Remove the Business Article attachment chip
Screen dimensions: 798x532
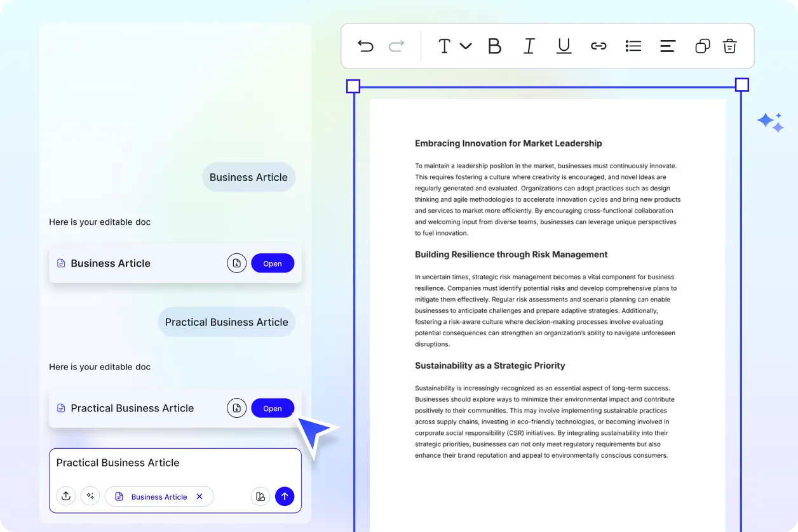(199, 496)
